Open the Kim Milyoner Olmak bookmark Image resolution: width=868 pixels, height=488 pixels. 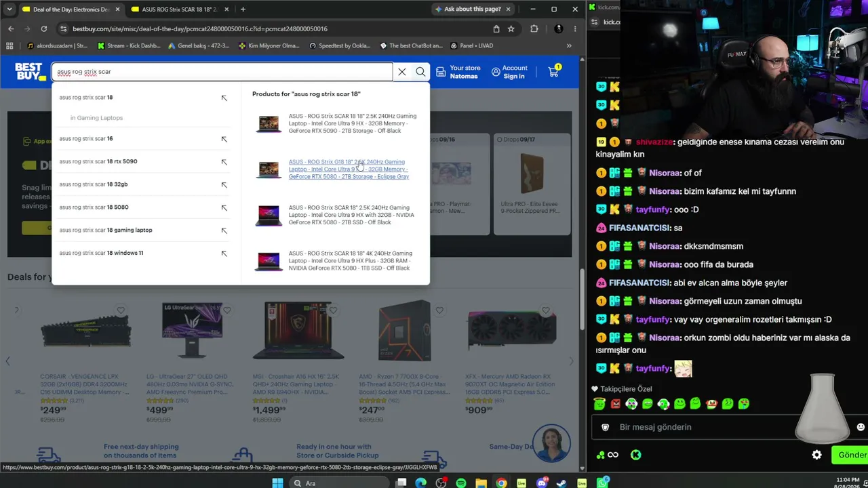coord(269,45)
